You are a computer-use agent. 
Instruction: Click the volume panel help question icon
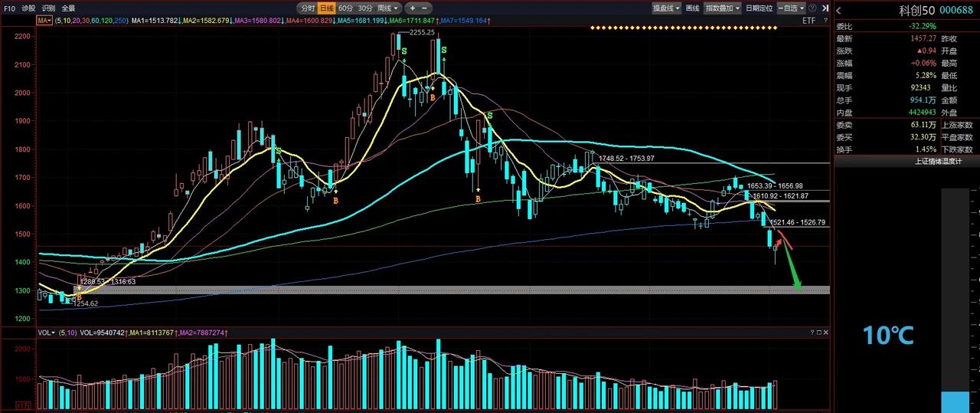point(812,333)
